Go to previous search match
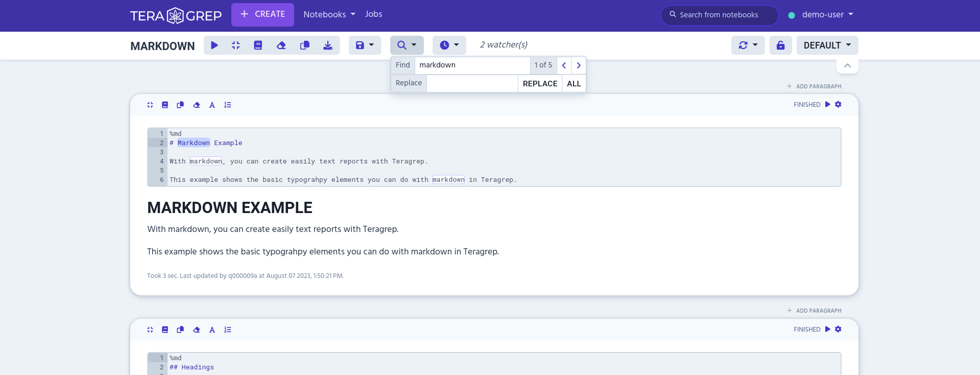 pos(564,65)
